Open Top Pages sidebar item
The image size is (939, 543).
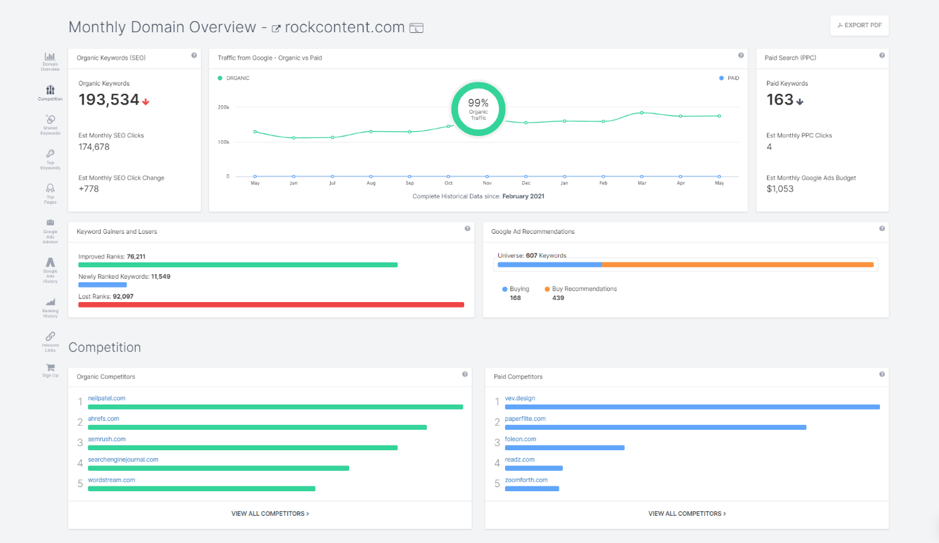pos(50,193)
